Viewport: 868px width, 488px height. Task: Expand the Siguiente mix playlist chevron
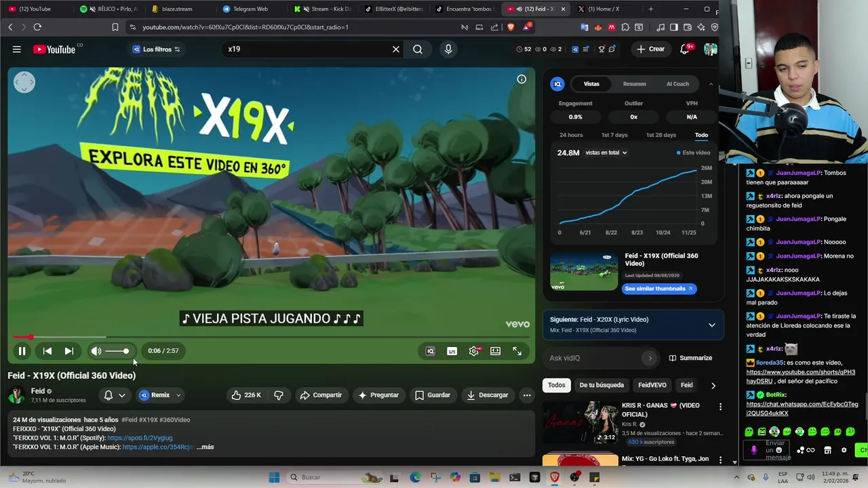coord(712,325)
